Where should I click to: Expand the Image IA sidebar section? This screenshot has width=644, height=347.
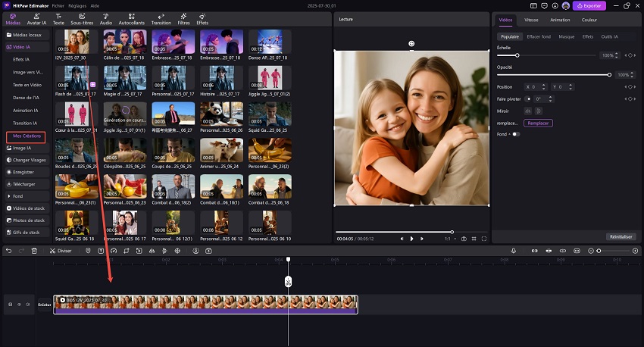pos(23,148)
